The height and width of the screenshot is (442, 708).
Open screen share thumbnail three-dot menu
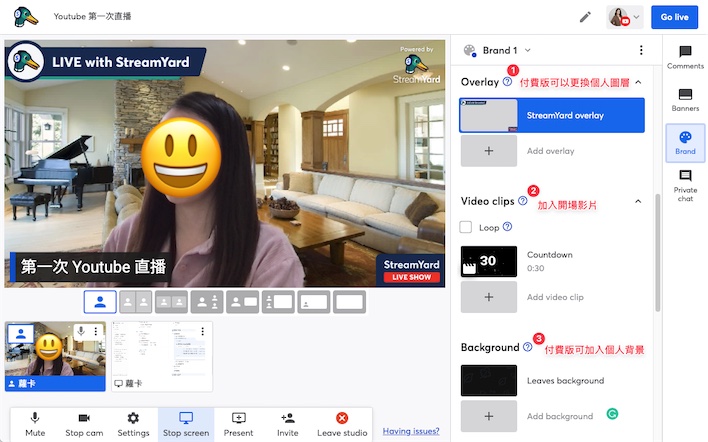[203, 331]
